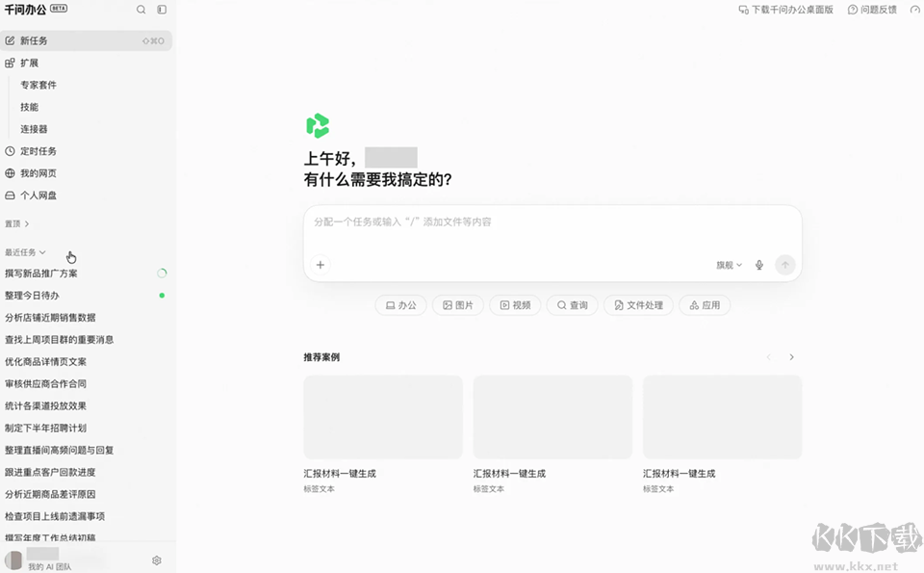Screen dimensions: 924x573
Task: Click the icon at top right corner
Action: point(915,10)
